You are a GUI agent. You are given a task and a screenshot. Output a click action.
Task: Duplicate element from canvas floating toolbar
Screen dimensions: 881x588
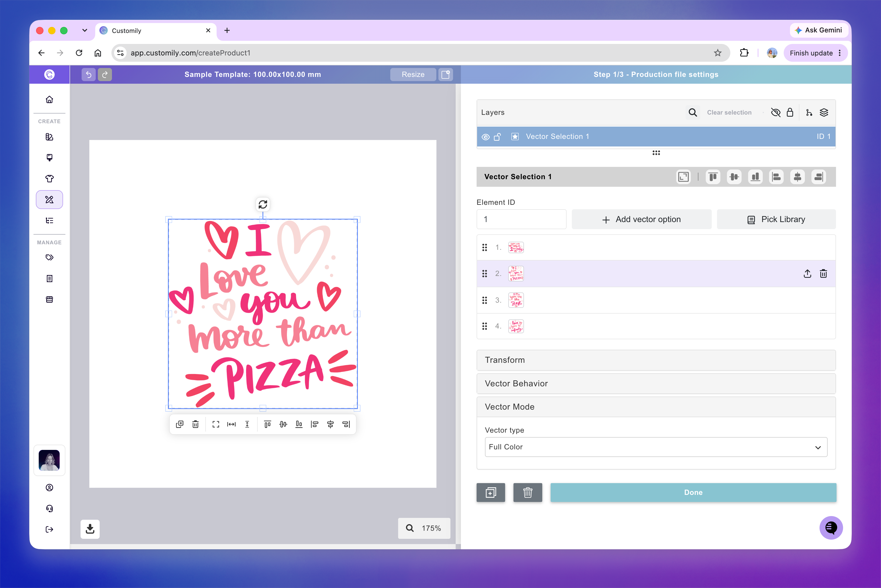click(180, 424)
